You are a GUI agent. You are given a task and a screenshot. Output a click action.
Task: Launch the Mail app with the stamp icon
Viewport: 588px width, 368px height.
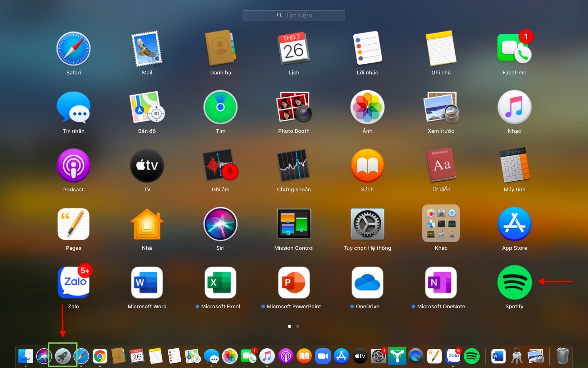click(147, 49)
